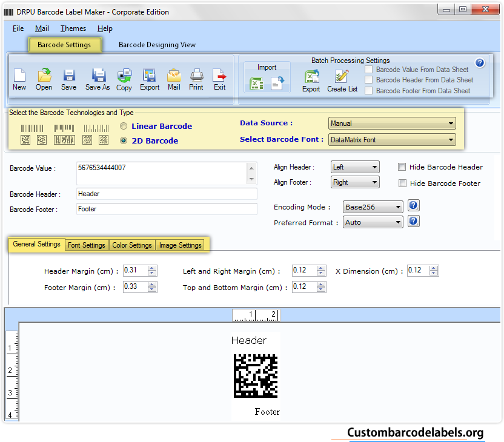Open the Align Footer dropdown
Image resolution: width=504 pixels, height=442 pixels.
(355, 182)
